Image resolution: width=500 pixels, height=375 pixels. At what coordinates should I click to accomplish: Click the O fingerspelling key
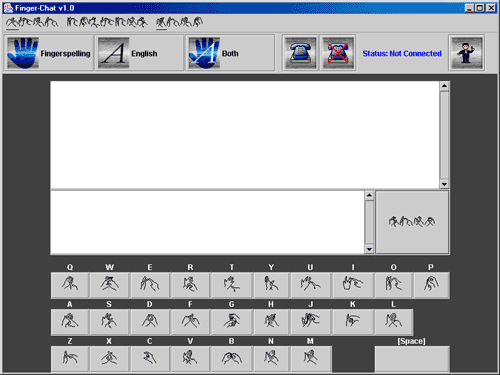click(393, 285)
